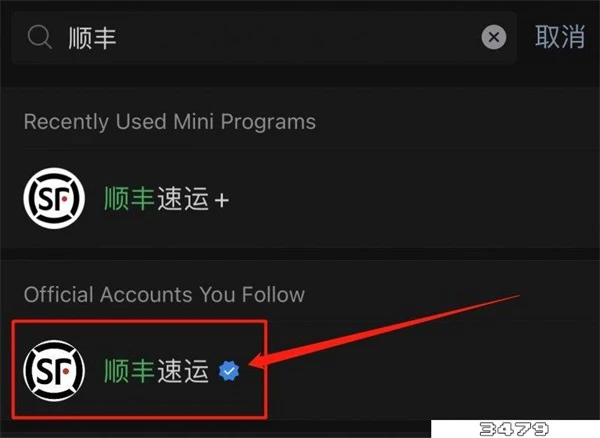Image resolution: width=600 pixels, height=438 pixels.
Task: Select the Recently Used Mini Programs header
Action: [x=170, y=122]
